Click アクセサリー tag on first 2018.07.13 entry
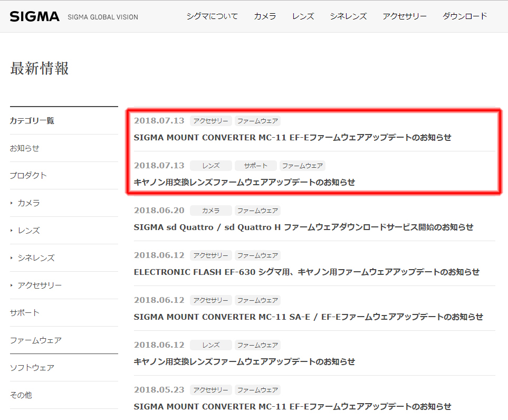 (x=211, y=121)
